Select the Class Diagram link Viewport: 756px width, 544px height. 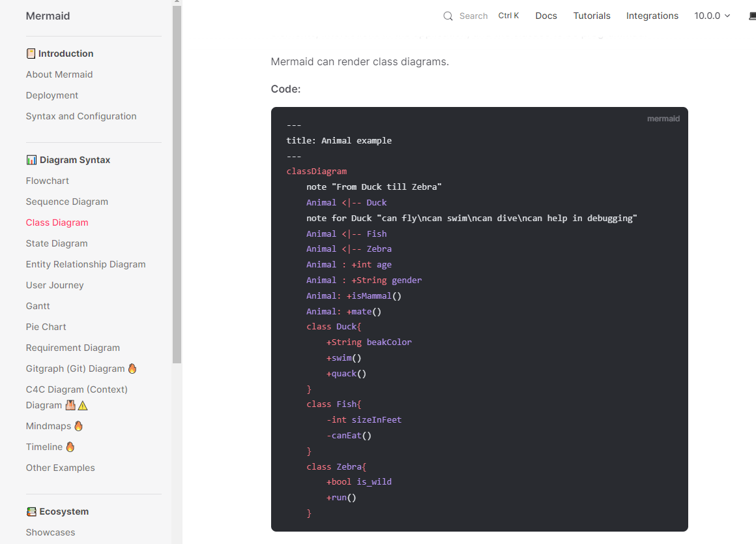click(57, 222)
